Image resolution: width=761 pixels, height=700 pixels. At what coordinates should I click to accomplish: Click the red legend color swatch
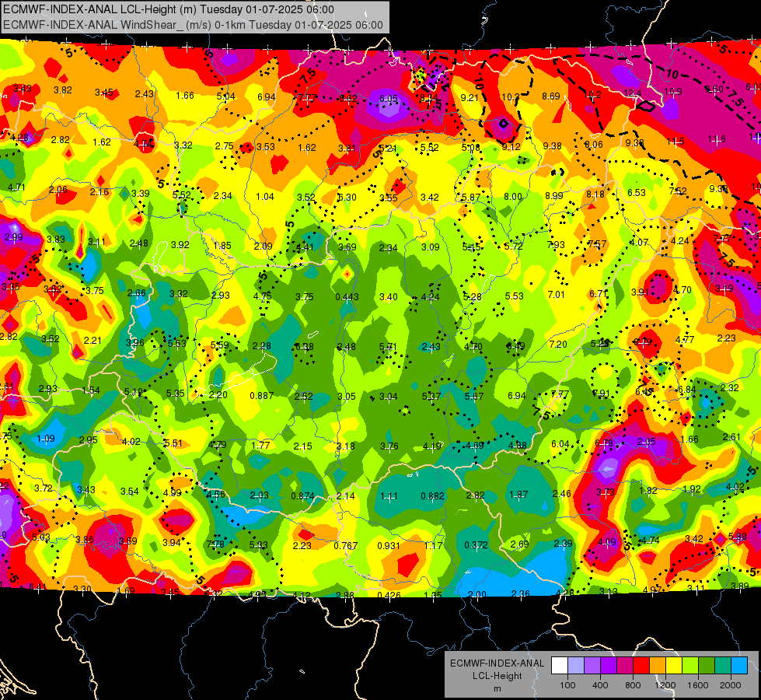click(x=641, y=666)
